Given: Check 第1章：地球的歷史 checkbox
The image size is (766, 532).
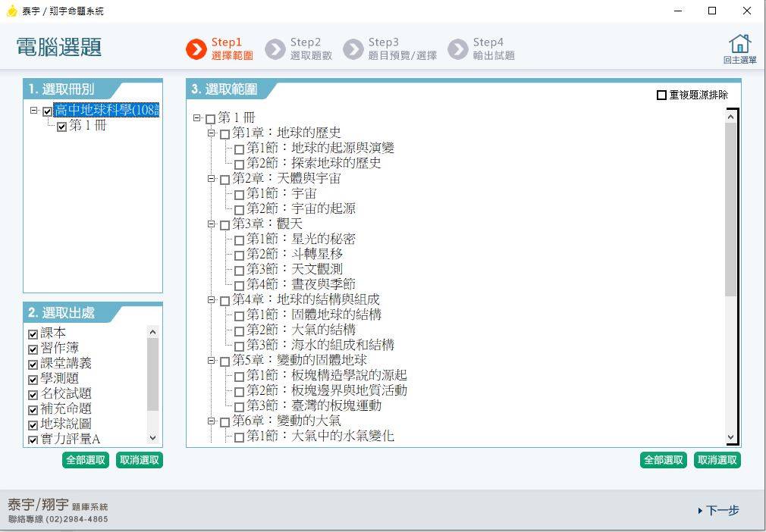Looking at the screenshot, I should [x=224, y=134].
